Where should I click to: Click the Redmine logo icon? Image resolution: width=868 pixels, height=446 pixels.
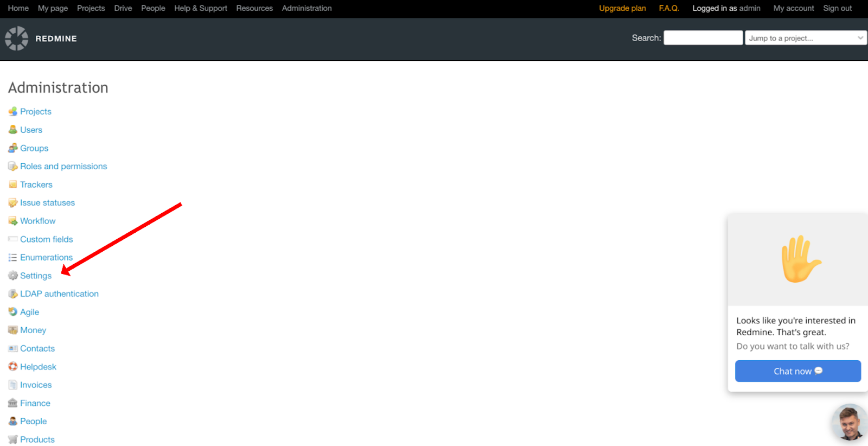tap(16, 39)
